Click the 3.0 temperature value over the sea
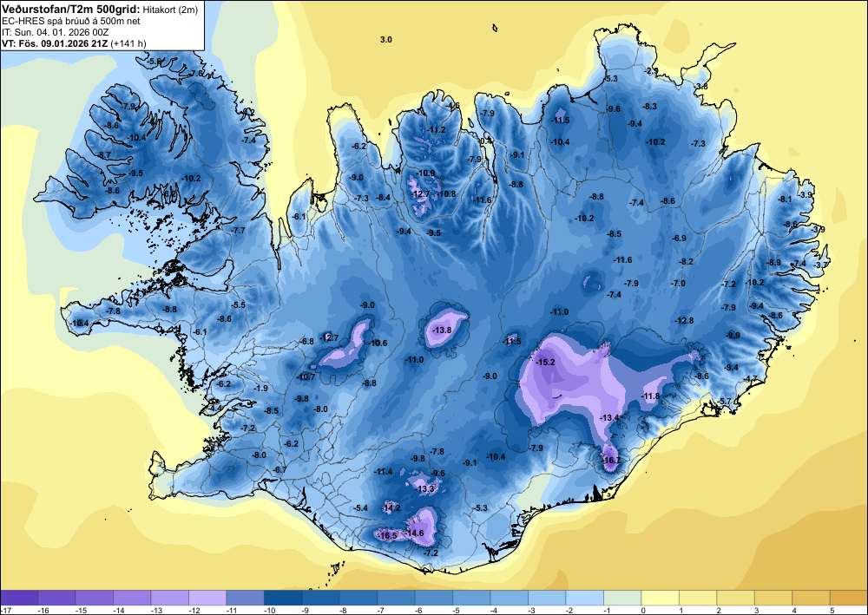868x615 pixels. [386, 40]
